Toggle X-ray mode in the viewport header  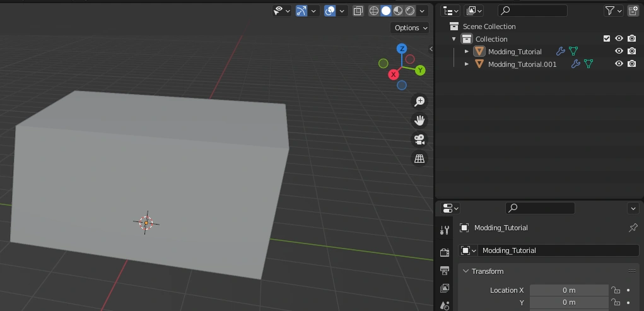[x=358, y=11]
